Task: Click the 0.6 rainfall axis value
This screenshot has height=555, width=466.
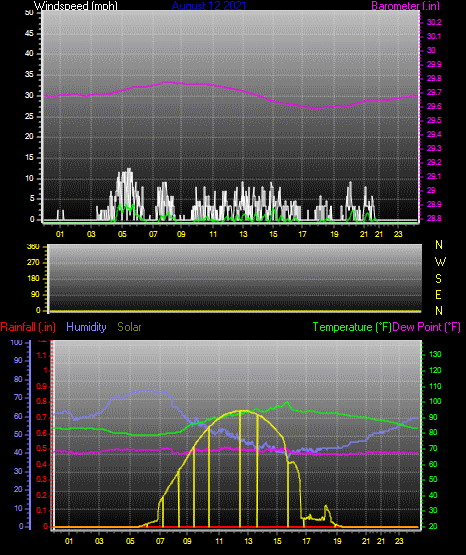Action: point(42,434)
